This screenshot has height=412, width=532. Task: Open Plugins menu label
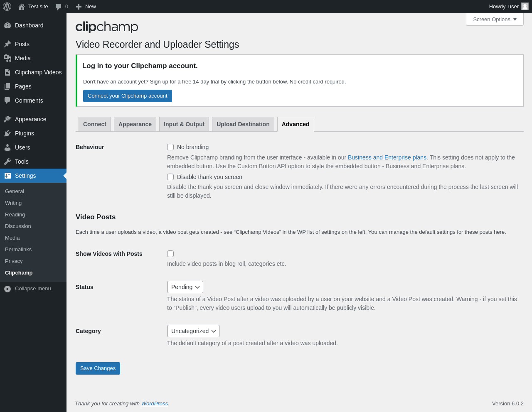[x=25, y=133]
